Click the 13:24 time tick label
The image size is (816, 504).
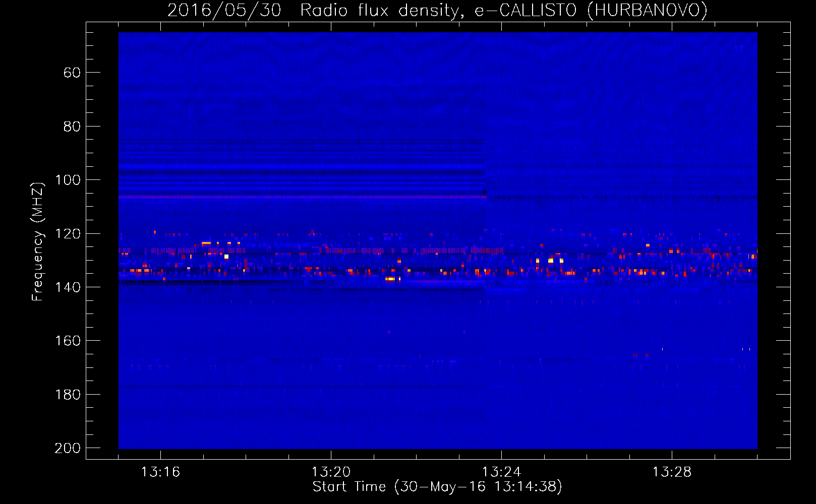point(501,472)
